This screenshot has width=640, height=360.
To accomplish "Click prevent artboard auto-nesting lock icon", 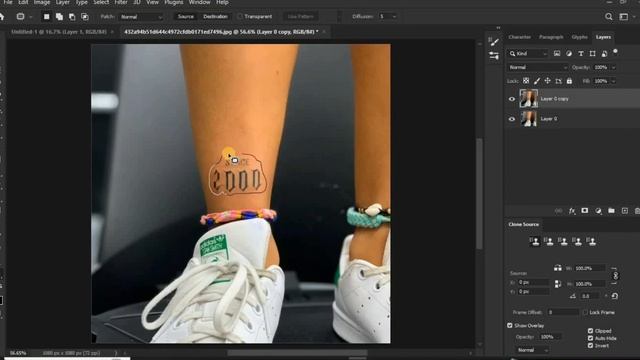I will coord(558,81).
